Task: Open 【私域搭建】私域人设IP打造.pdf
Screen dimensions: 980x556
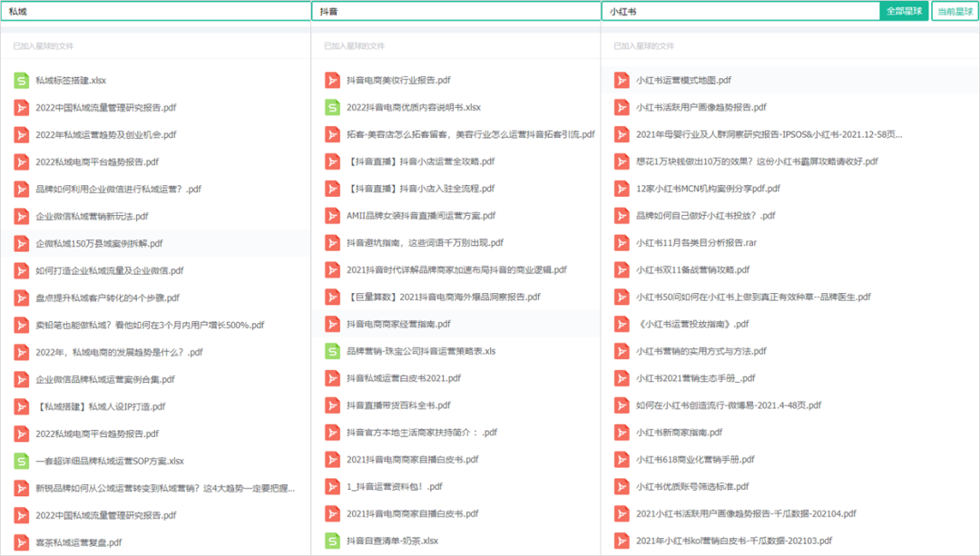Action: coord(101,406)
